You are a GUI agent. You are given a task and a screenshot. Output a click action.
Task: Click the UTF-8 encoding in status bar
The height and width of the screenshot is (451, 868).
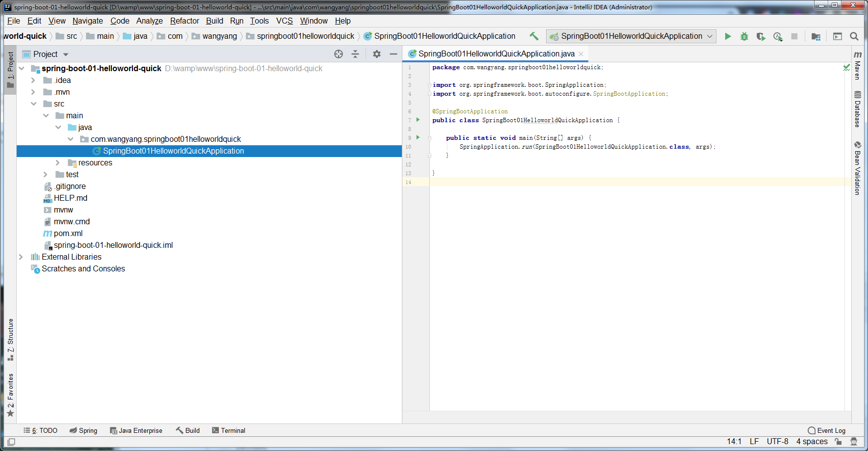(x=777, y=441)
